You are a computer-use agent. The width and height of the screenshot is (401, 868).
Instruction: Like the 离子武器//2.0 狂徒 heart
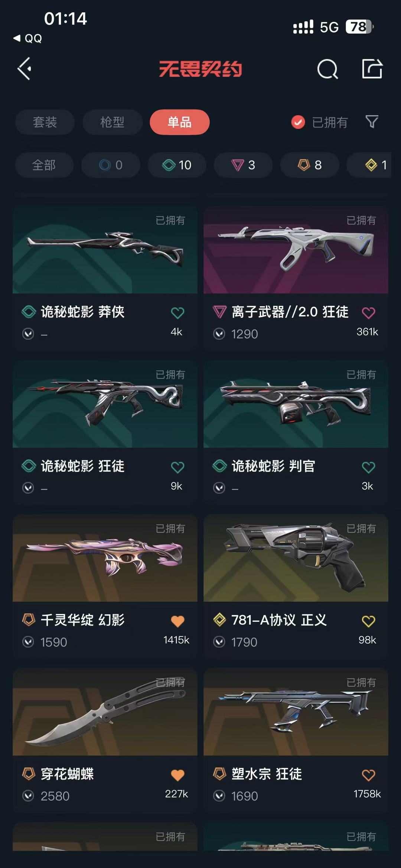(x=368, y=313)
